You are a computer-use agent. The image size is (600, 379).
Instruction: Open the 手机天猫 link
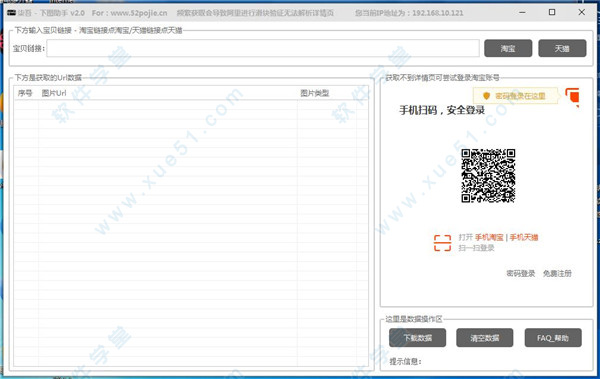point(524,237)
